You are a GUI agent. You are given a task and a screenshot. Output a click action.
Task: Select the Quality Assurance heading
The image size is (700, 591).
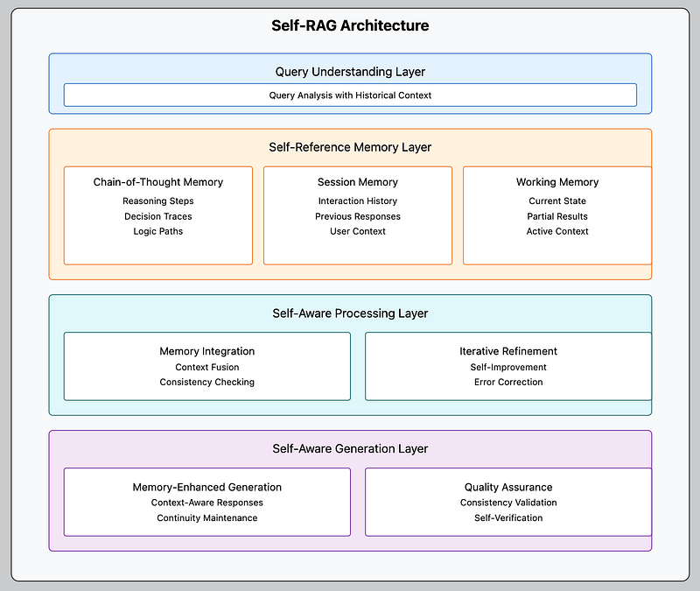(508, 488)
